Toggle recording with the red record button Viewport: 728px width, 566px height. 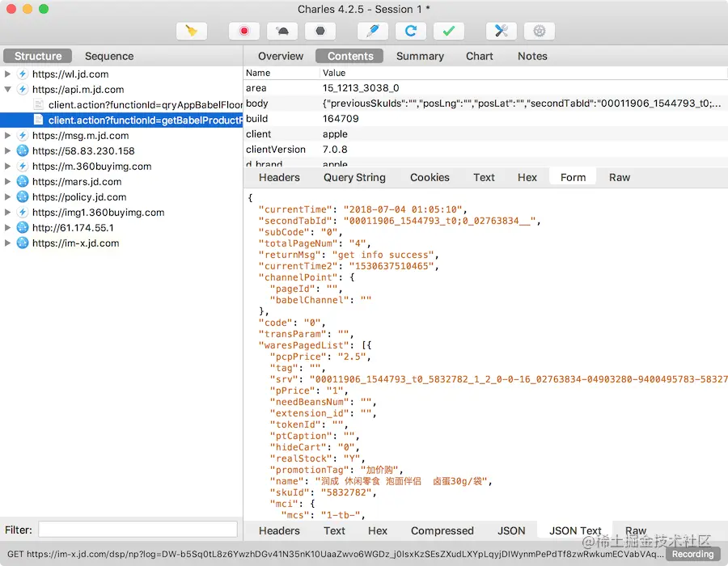(243, 31)
